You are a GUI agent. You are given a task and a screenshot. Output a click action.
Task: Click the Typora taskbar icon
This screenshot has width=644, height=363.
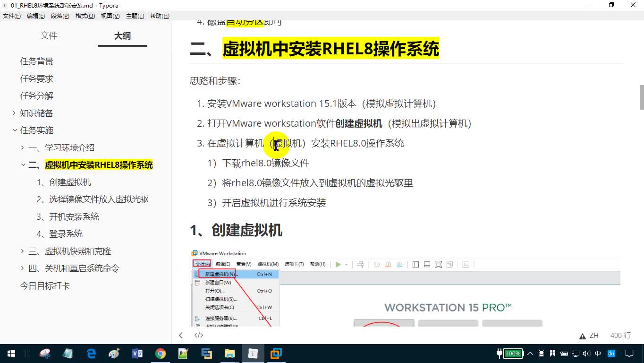(253, 354)
